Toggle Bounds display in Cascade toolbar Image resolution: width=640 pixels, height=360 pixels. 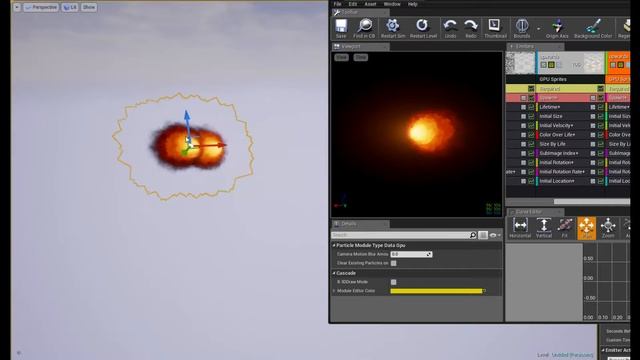pyautogui.click(x=522, y=28)
